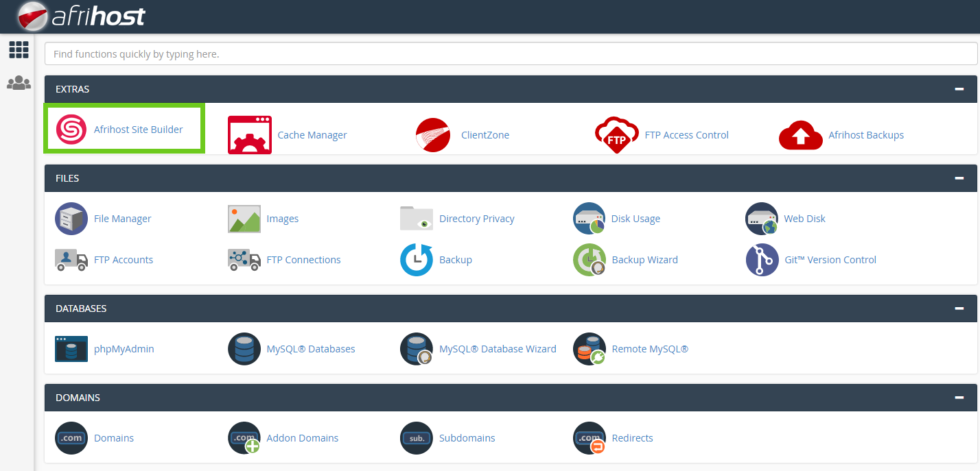Viewport: 980px width, 471px height.
Task: Click the Cache Manager gear icon
Action: point(249,135)
